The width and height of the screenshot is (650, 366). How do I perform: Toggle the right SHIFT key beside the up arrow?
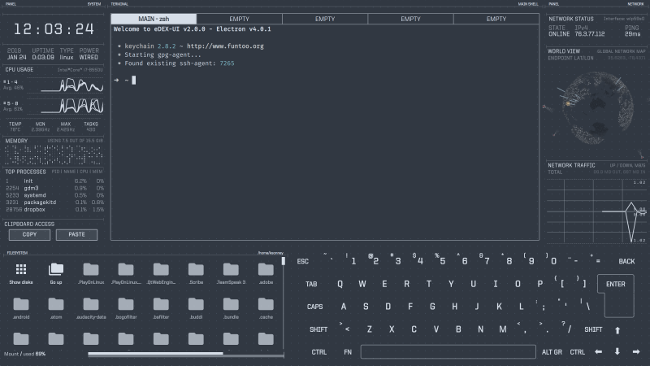click(x=593, y=330)
